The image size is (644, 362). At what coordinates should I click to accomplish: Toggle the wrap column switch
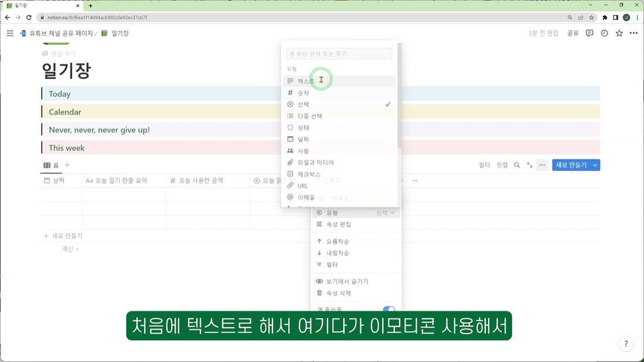click(389, 309)
